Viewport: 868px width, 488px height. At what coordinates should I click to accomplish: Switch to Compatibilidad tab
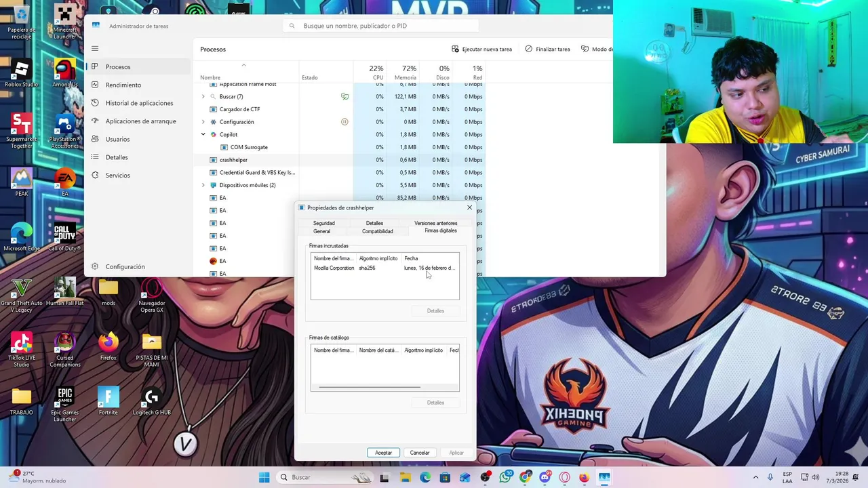[x=377, y=231]
